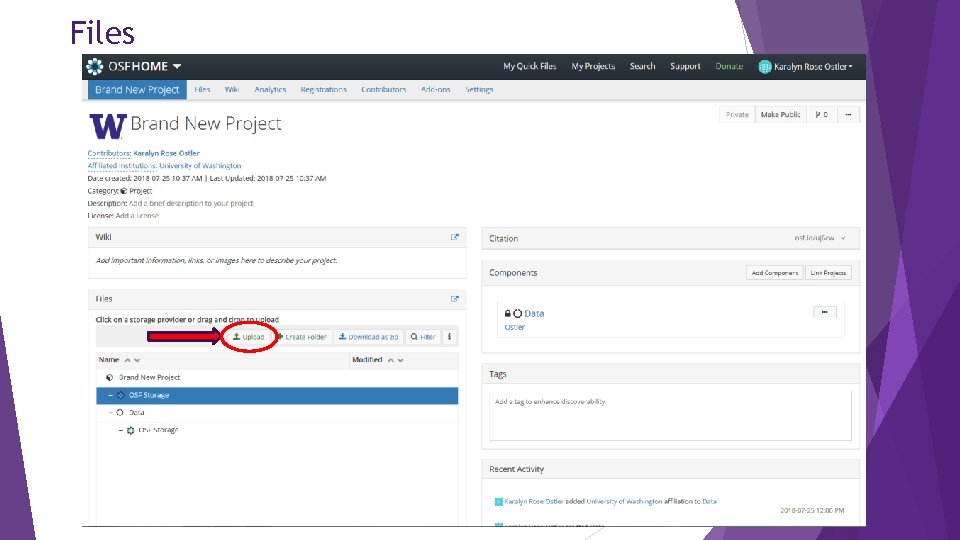Click the fork count button

(x=822, y=114)
